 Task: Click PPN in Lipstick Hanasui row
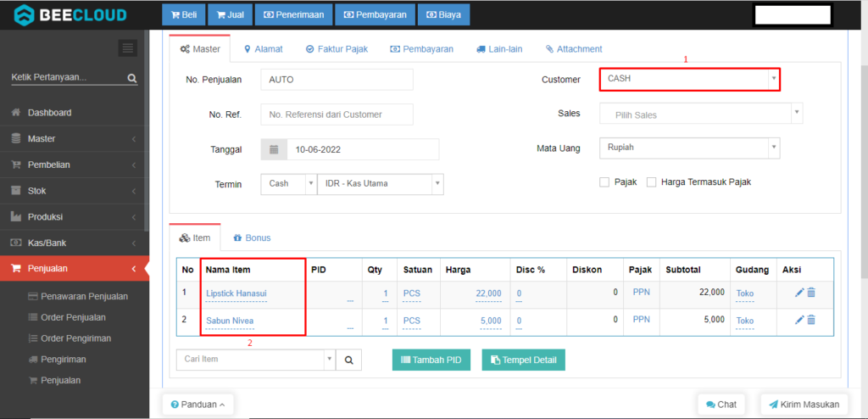(x=641, y=292)
